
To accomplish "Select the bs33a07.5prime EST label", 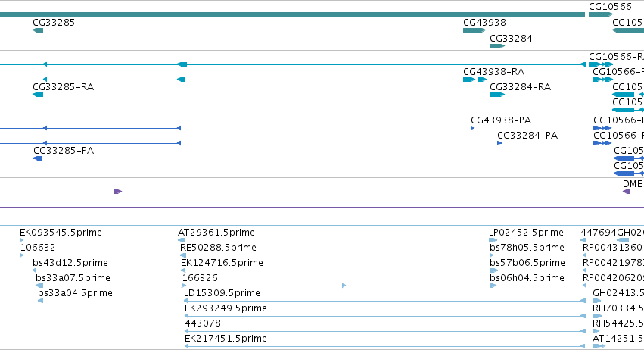I will point(73,278).
